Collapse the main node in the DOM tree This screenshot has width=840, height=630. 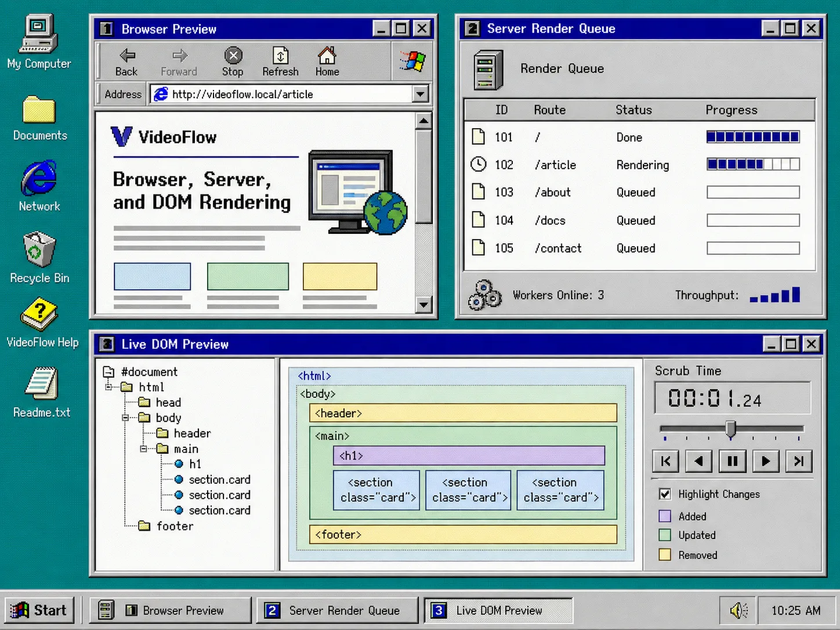(143, 449)
